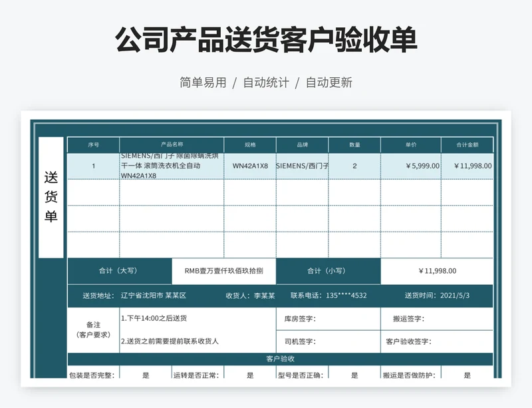Select the unit price ¥5,999.00
Image resolution: width=532 pixels, height=408 pixels.
(411, 166)
